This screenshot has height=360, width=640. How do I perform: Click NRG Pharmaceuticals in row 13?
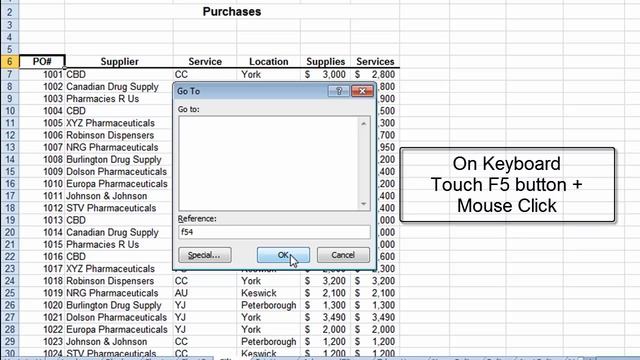[112, 147]
